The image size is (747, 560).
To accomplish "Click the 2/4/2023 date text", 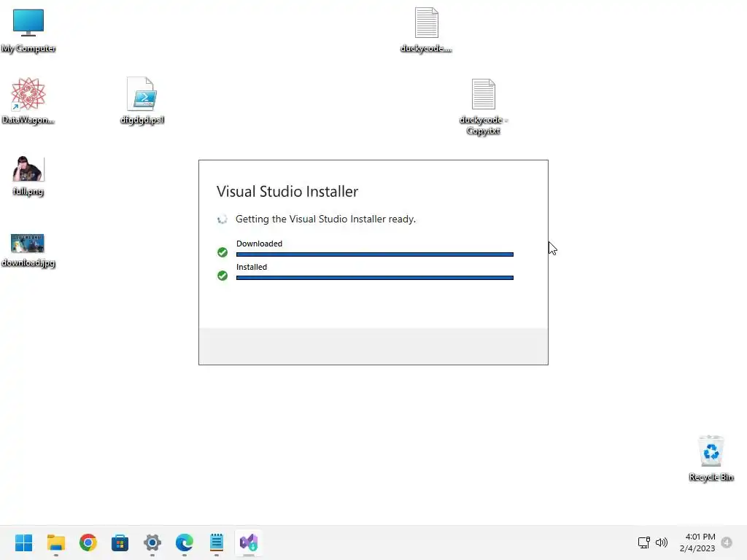I will [x=697, y=548].
